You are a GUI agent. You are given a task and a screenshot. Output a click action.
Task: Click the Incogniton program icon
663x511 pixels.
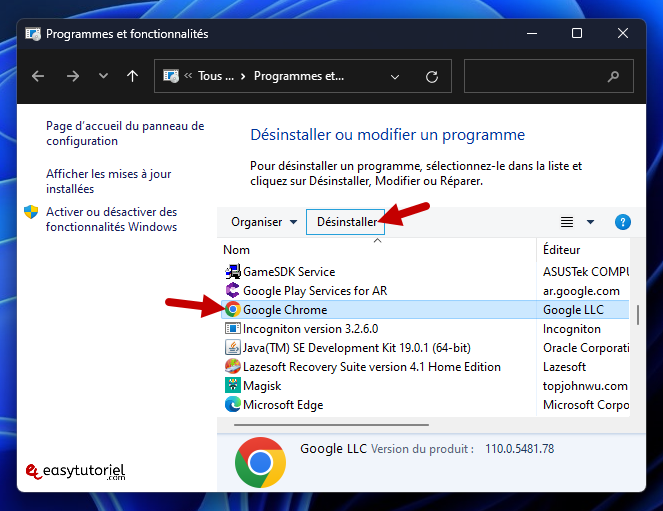pyautogui.click(x=233, y=328)
